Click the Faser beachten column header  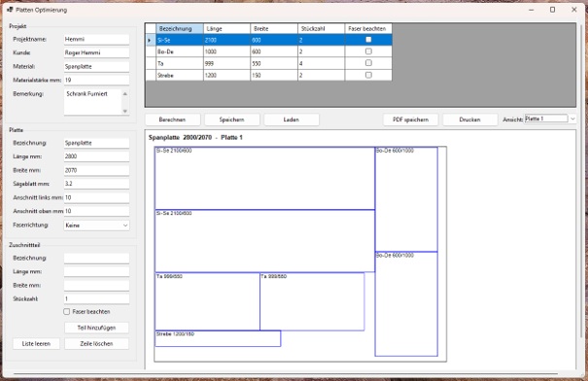[x=368, y=28]
